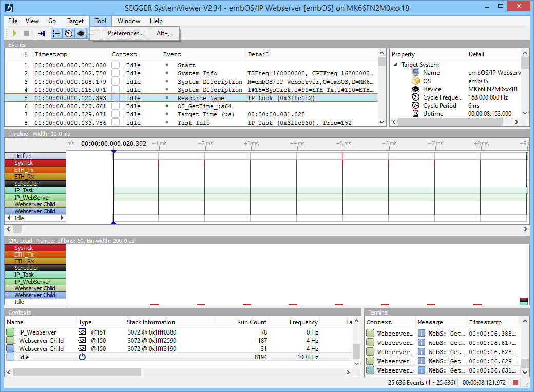Image resolution: width=534 pixels, height=392 pixels.
Task: Click info icon of 00:00:06.617 terminal message
Action: coord(421,342)
